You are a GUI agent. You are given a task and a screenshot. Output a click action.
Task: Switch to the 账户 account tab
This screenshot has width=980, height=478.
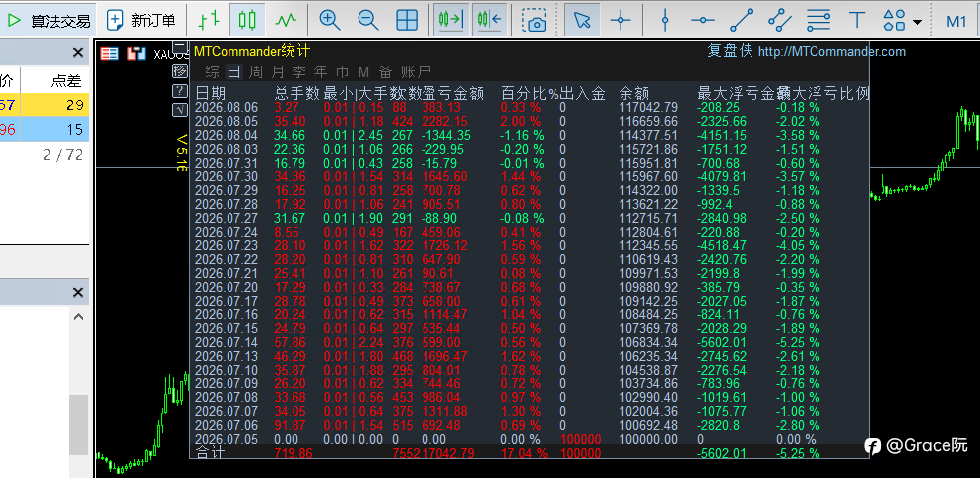[416, 71]
